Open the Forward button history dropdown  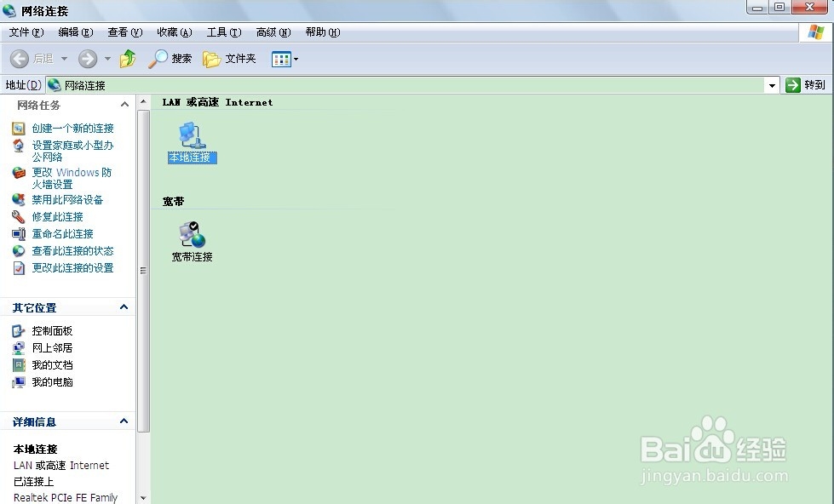click(x=107, y=59)
